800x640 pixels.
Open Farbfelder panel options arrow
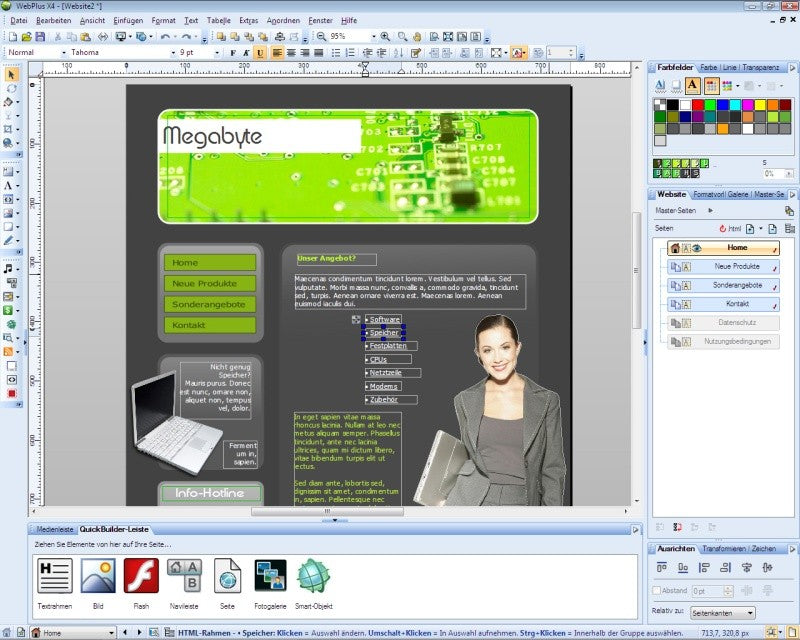tap(792, 67)
